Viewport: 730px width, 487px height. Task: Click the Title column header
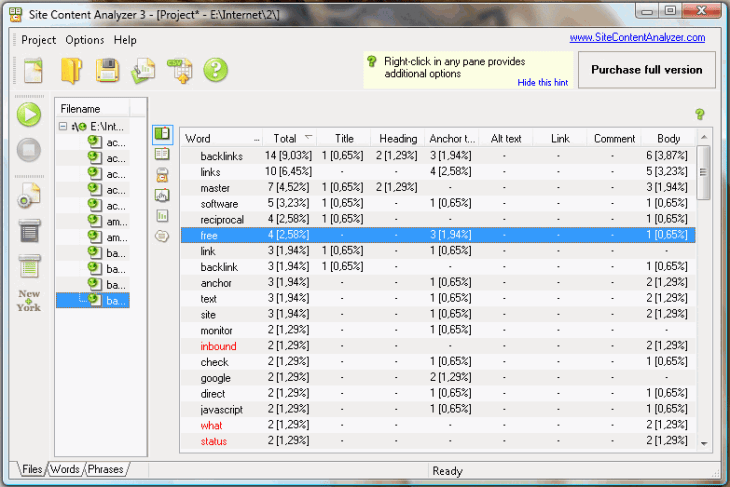(x=344, y=138)
